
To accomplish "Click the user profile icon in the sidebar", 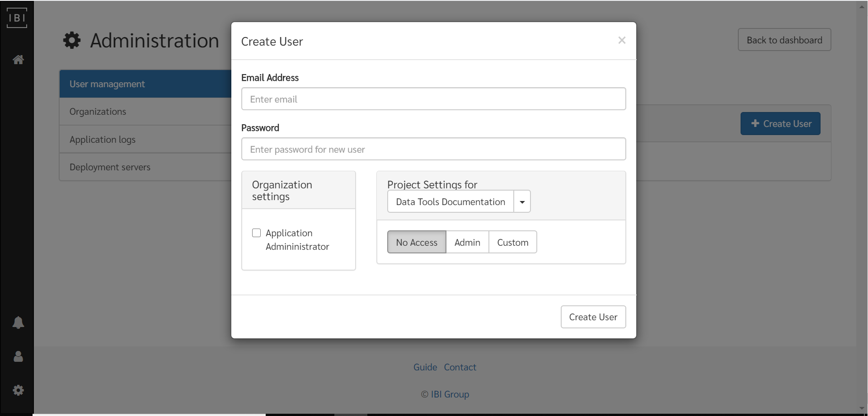I will [19, 357].
